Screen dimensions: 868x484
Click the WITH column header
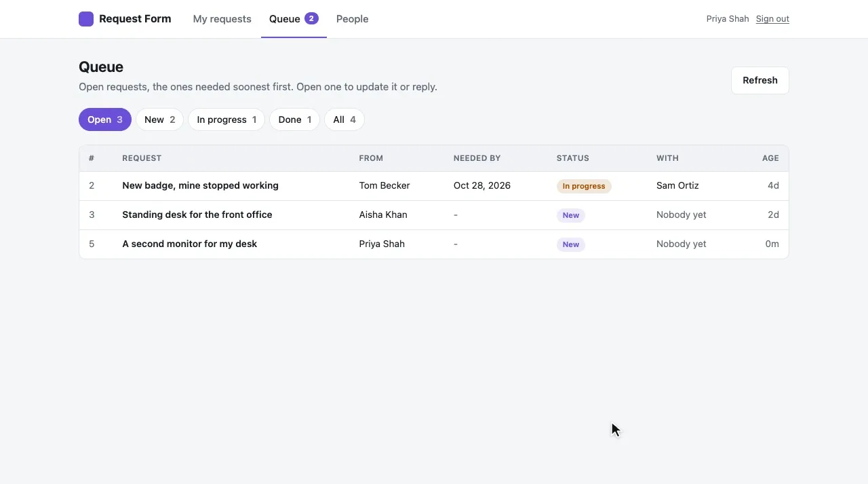tap(667, 158)
